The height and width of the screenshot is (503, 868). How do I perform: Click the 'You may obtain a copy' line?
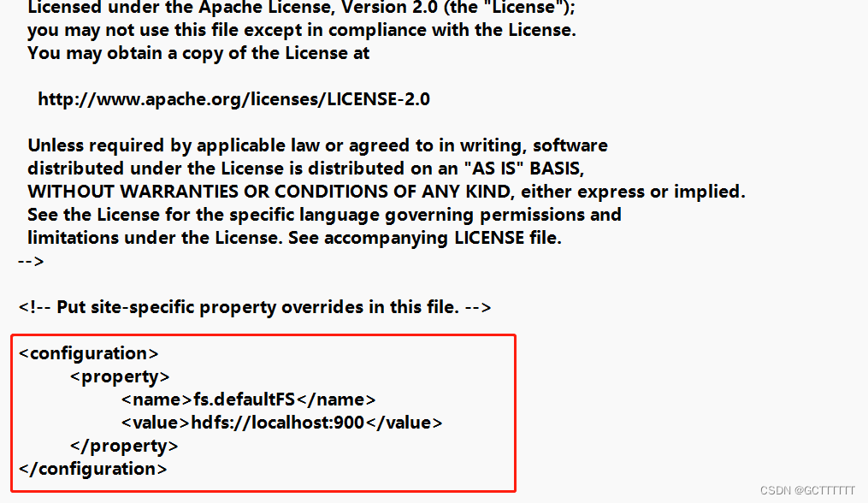click(x=198, y=53)
